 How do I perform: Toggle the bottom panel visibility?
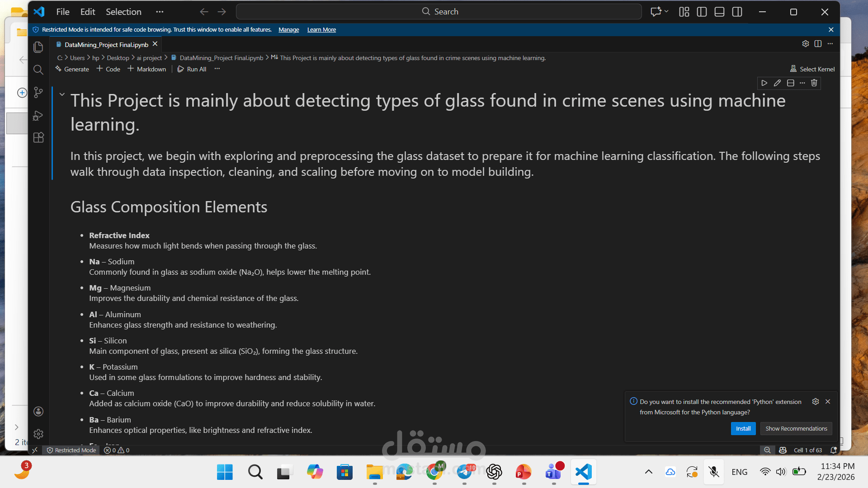tap(719, 12)
